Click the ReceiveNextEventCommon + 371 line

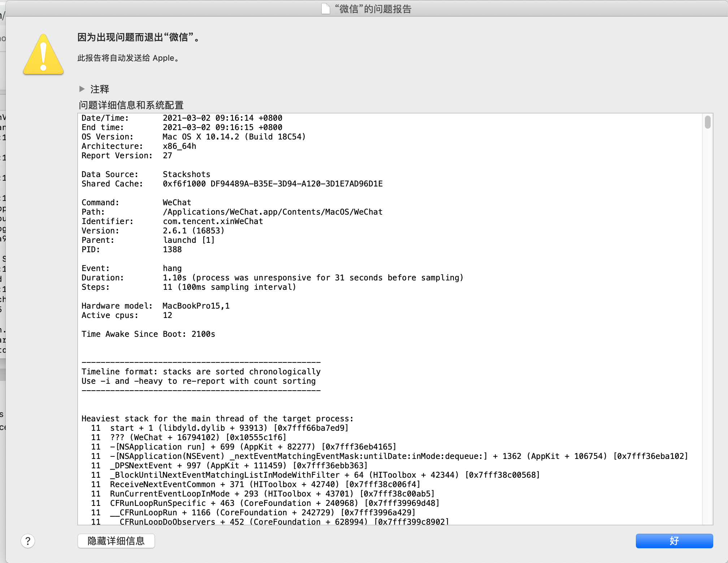point(256,485)
